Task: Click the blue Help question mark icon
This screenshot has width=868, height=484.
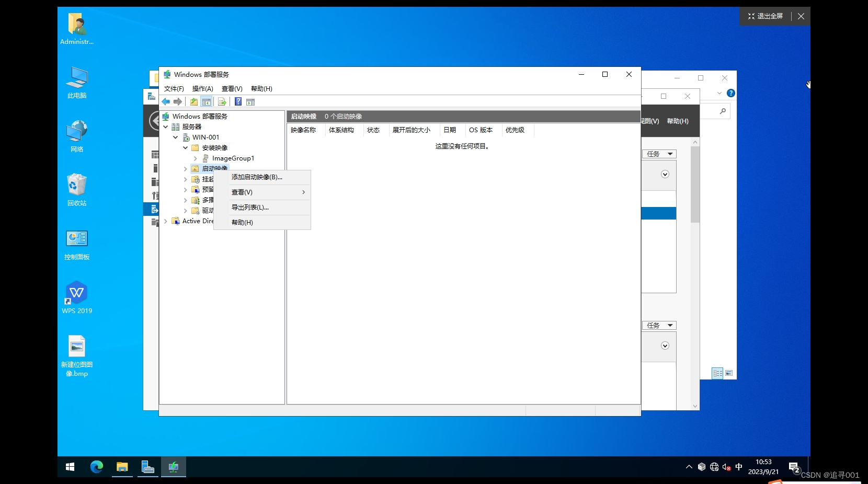Action: click(238, 102)
